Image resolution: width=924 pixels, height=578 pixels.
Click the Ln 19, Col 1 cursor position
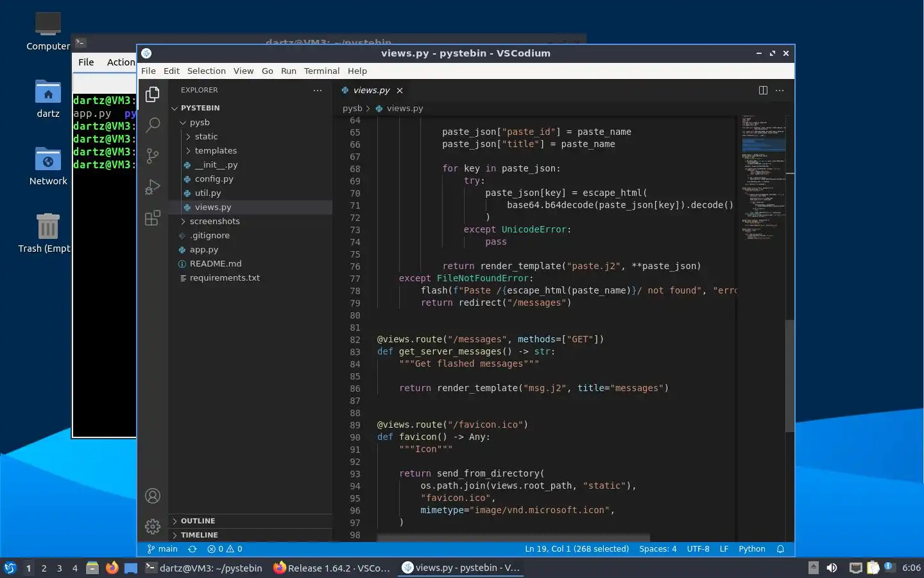pyautogui.click(x=577, y=549)
